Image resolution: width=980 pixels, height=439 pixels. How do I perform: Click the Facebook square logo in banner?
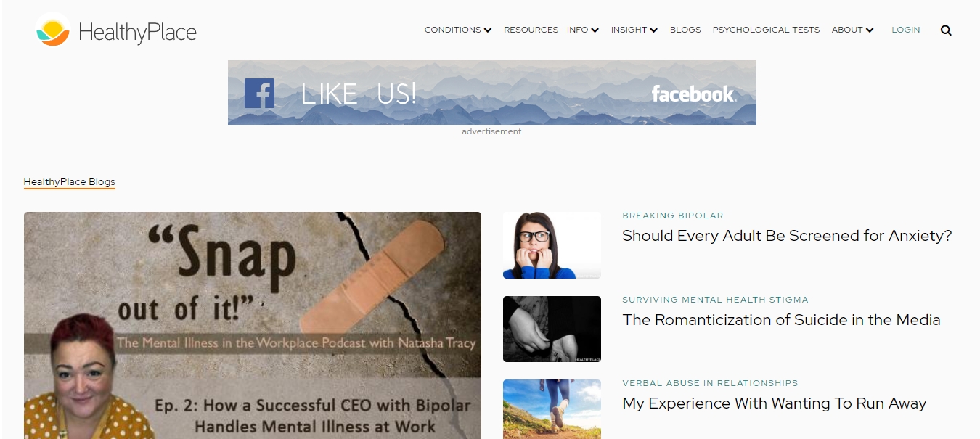(259, 93)
